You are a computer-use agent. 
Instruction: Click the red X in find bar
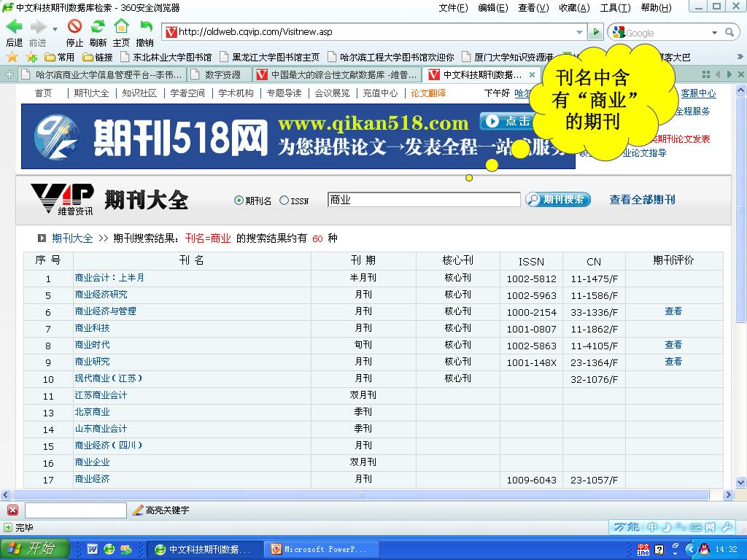[13, 510]
